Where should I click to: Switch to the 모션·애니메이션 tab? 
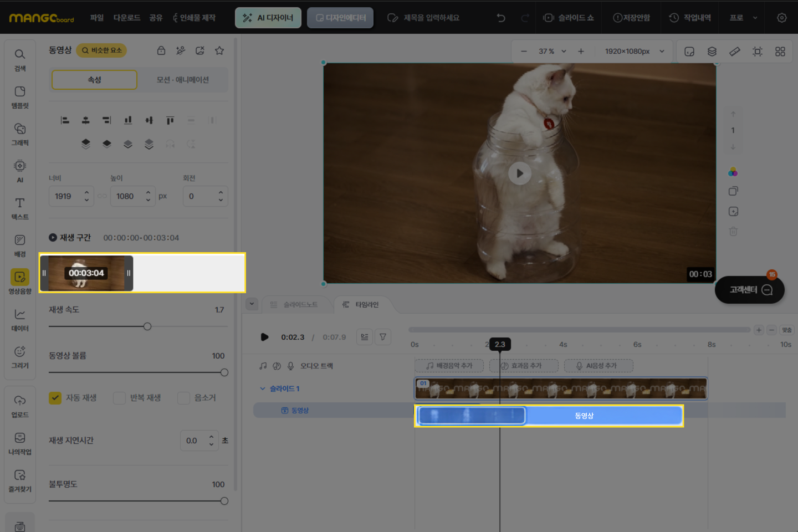point(182,80)
